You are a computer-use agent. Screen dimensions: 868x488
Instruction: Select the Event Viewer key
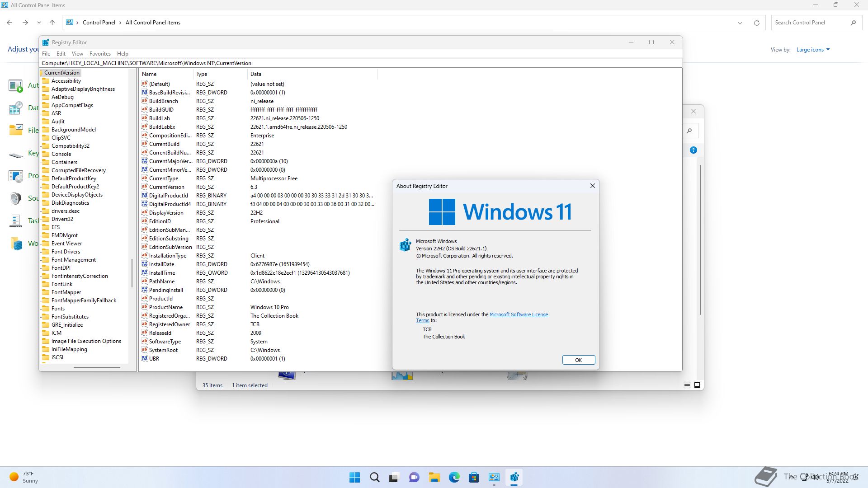[66, 244]
